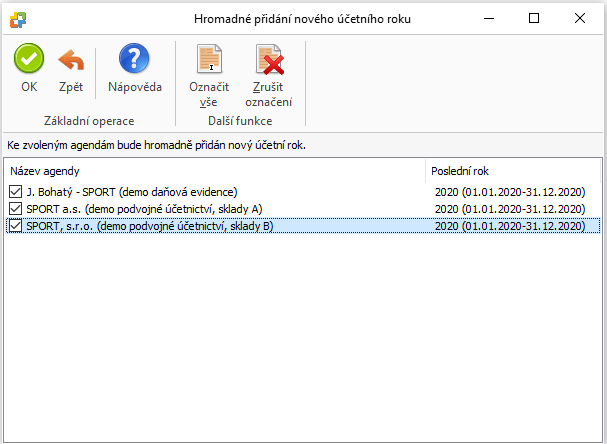Uncheck J. Bohatý - SPORT checkbox

pos(15,192)
